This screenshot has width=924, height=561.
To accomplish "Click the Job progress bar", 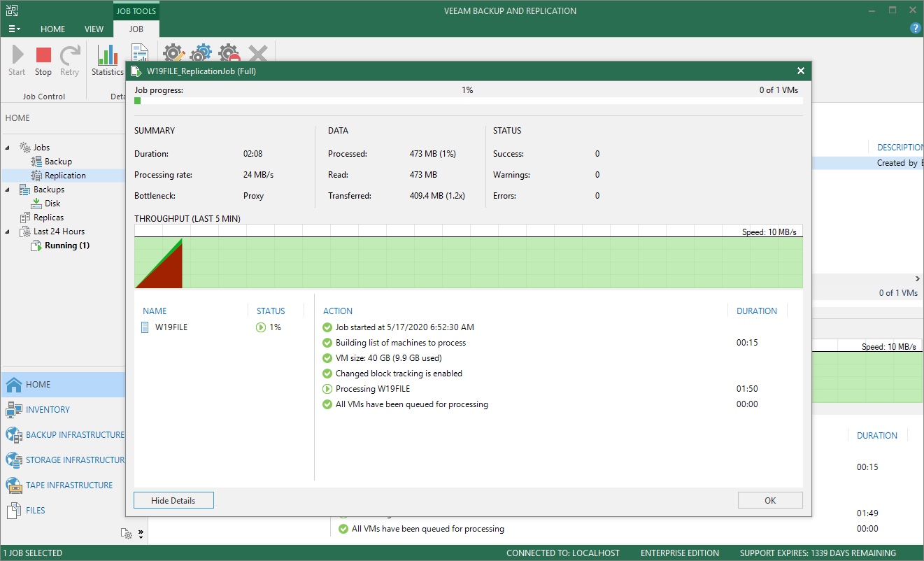I will (469, 101).
